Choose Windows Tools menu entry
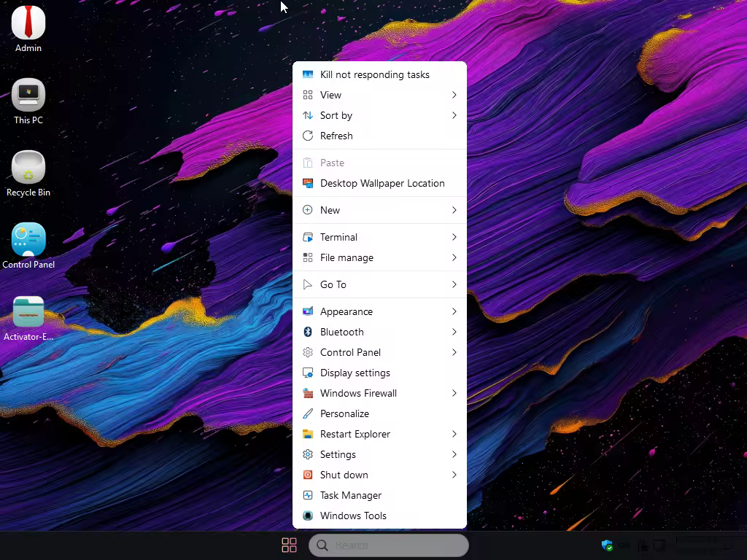Screen dimensions: 747x560 353,516
